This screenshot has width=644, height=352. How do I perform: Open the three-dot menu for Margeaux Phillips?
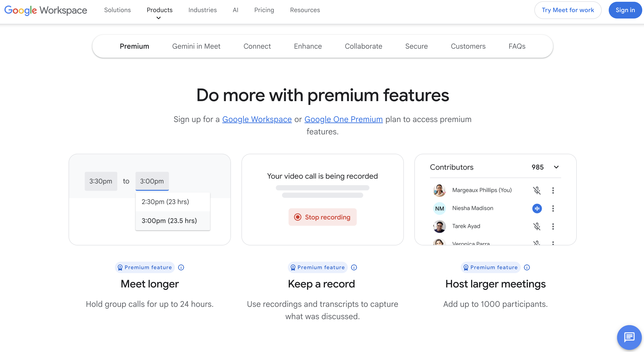553,191
